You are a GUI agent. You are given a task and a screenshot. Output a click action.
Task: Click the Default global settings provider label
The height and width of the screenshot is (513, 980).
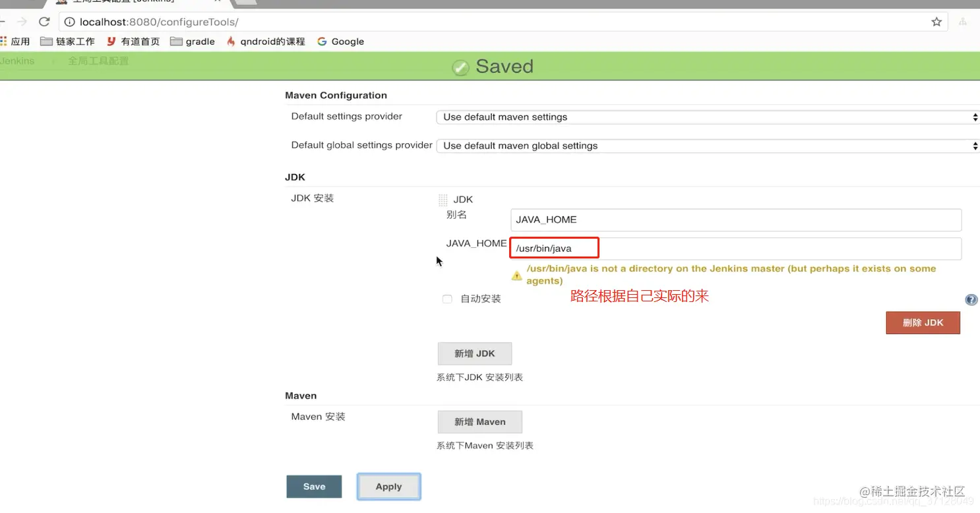pyautogui.click(x=361, y=145)
